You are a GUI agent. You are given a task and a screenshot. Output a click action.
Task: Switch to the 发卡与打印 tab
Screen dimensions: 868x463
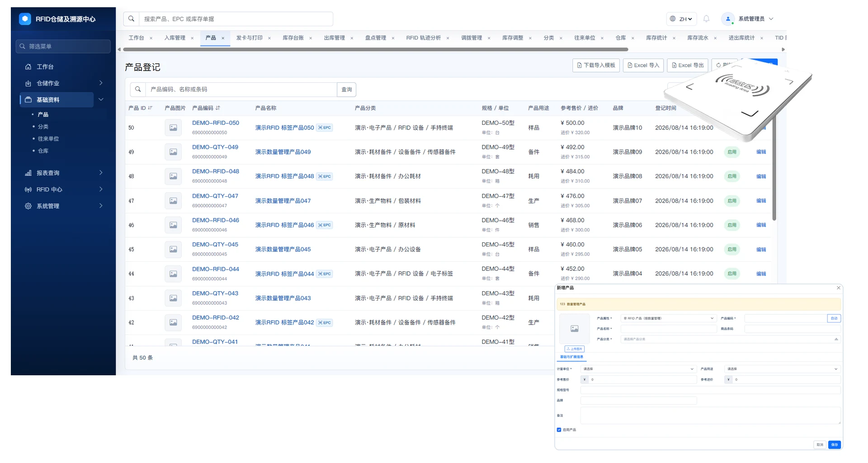pyautogui.click(x=249, y=38)
